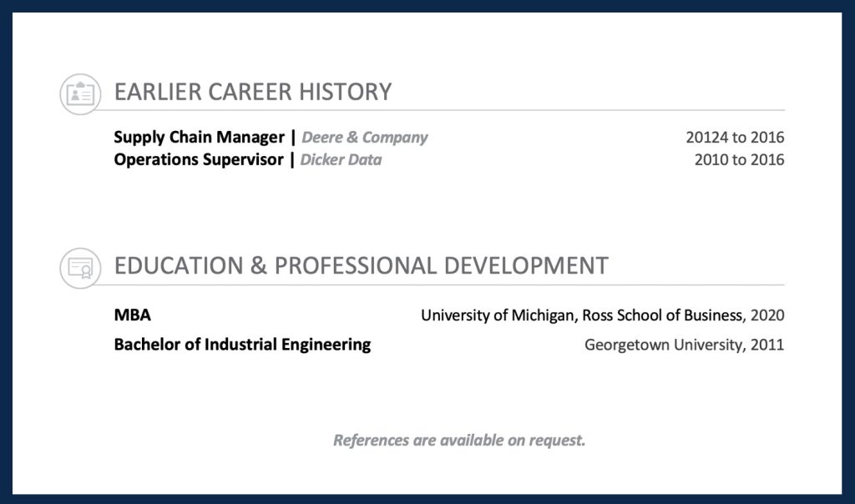855x504 pixels.
Task: Click the Georgetown University, 2011 text
Action: pyautogui.click(x=684, y=344)
